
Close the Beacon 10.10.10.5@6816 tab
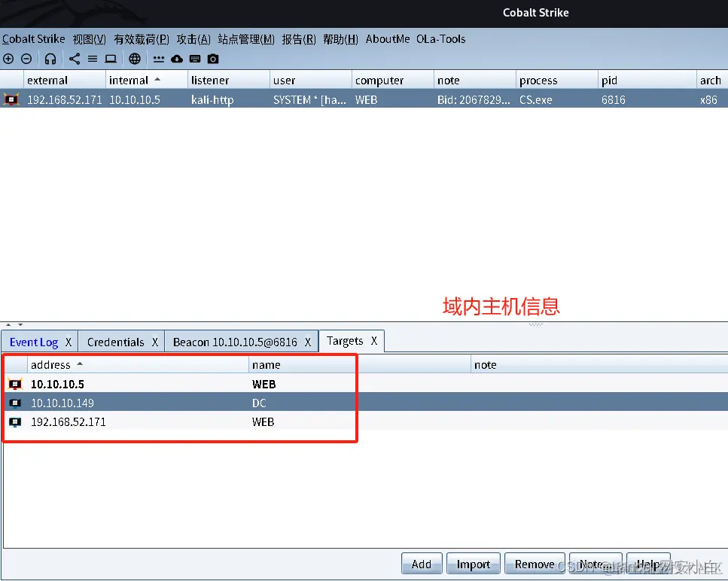click(x=308, y=342)
